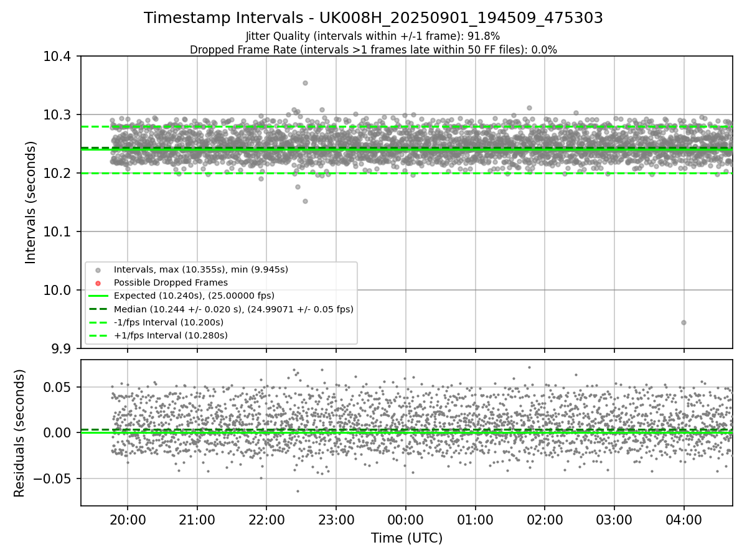The image size is (747, 560).
Task: Click the highest outlier point near 10.355 seconds
Action: point(305,83)
